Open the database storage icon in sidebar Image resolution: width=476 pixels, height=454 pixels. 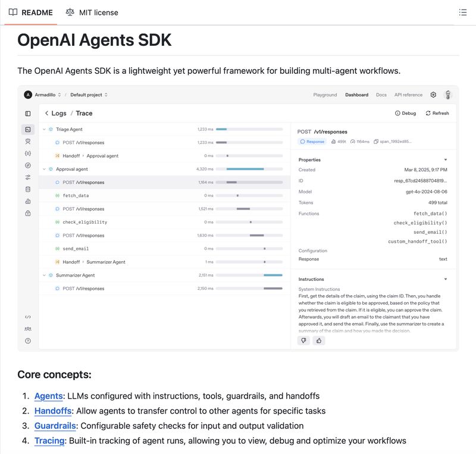click(28, 189)
